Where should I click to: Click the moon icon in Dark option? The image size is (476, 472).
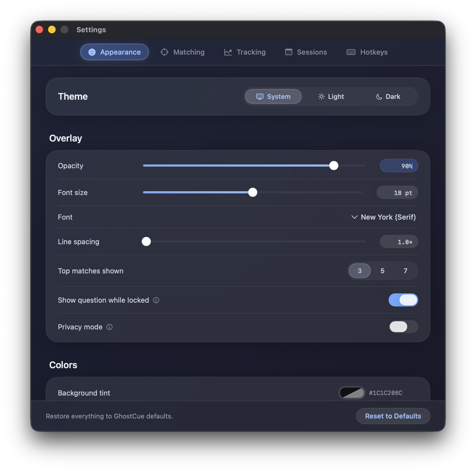coord(379,97)
